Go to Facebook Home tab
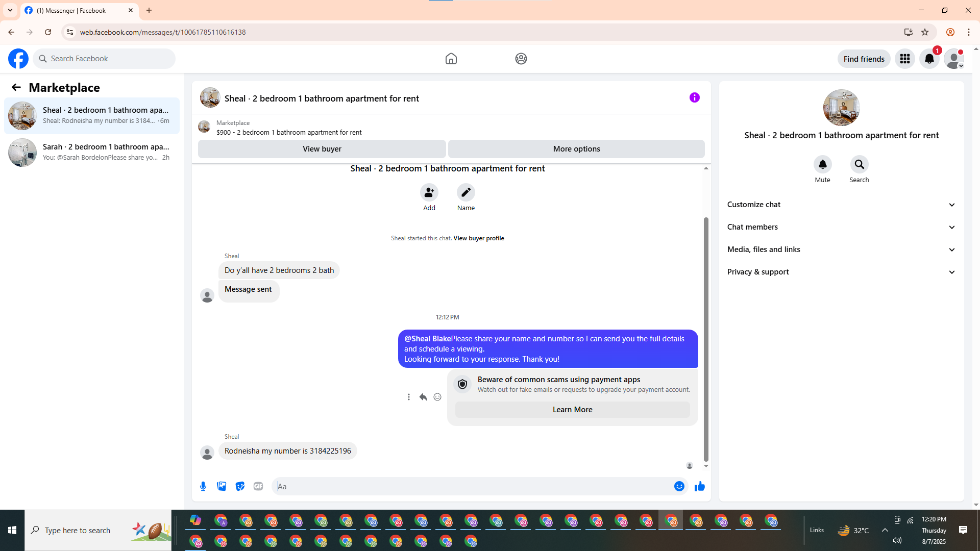Screen dimensions: 980x551 451,59
